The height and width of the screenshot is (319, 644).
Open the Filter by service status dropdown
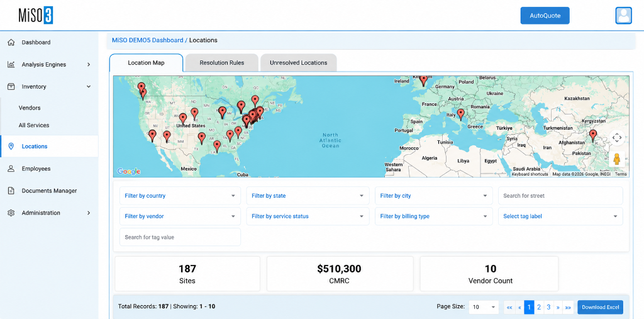(x=308, y=216)
